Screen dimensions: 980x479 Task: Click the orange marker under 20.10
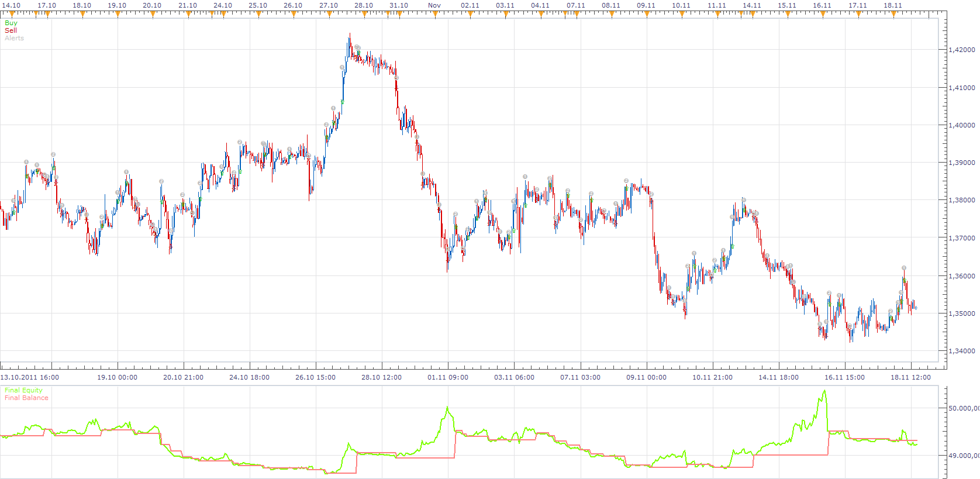153,14
